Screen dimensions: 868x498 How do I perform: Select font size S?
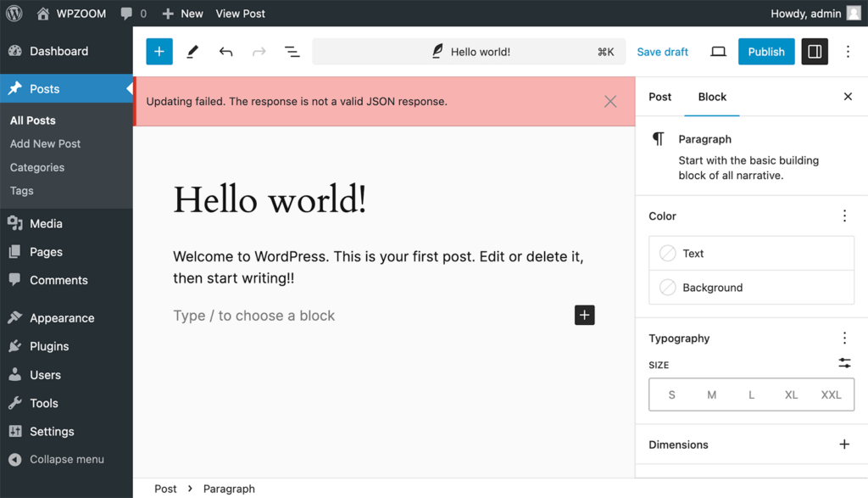coord(671,394)
